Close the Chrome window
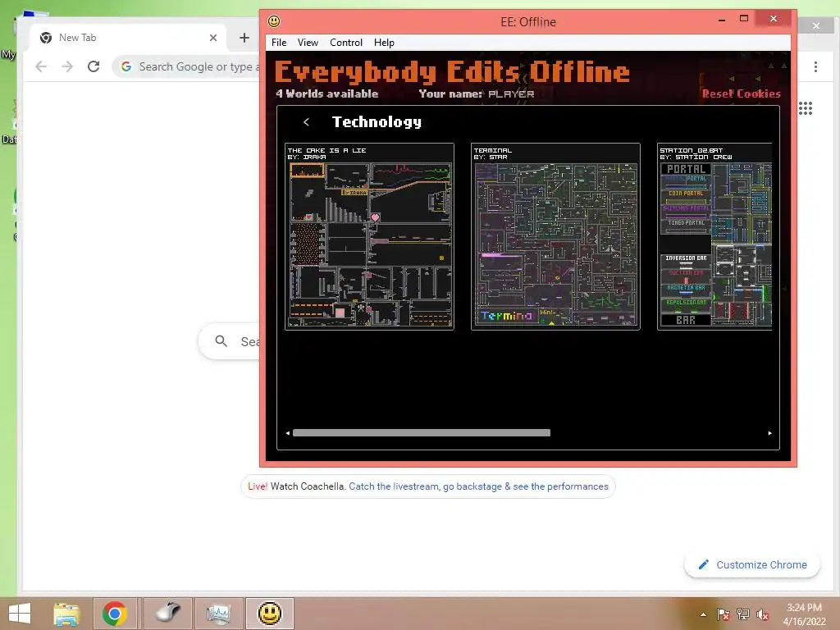The image size is (840, 630). click(816, 25)
